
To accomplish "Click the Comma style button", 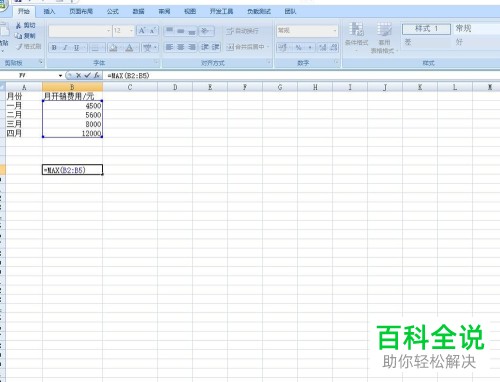I will [310, 48].
